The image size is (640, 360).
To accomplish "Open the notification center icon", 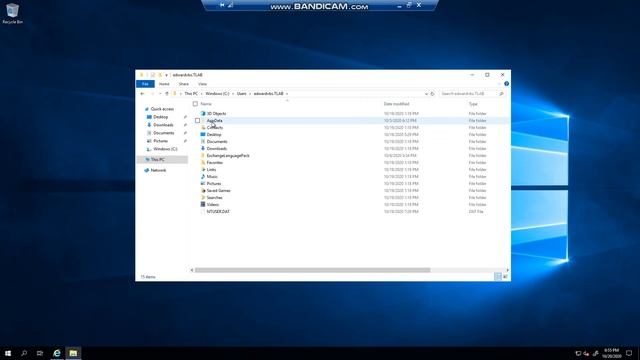I will point(629,353).
